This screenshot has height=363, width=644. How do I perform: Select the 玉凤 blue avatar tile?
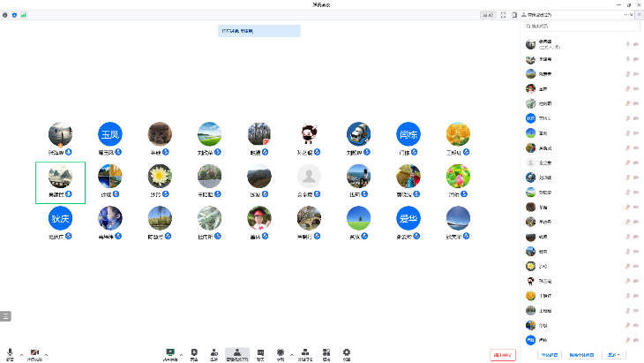(109, 133)
